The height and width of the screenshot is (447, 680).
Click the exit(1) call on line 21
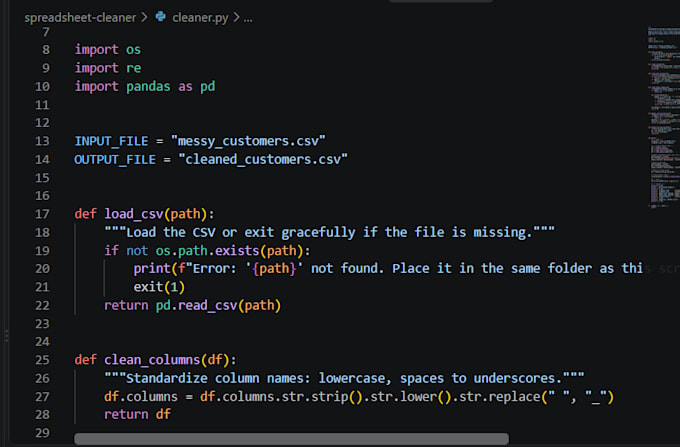tap(159, 287)
